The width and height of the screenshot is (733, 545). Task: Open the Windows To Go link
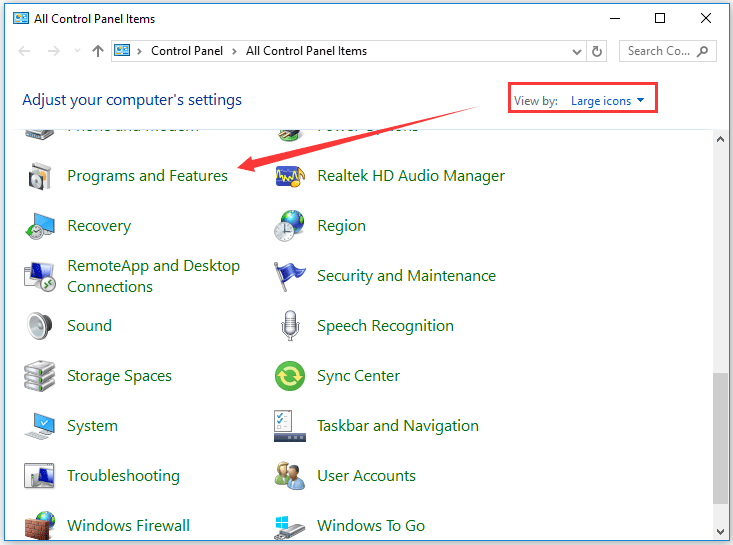click(x=371, y=525)
